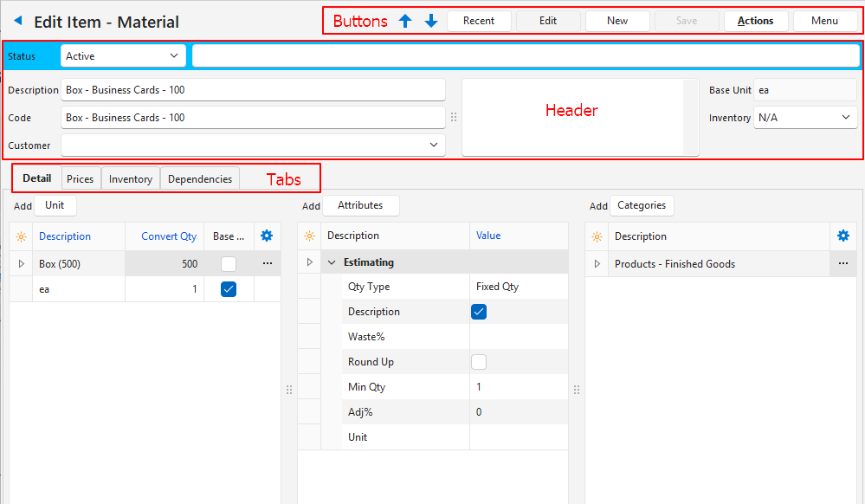
Task: Open the Dependencies tab
Action: click(200, 178)
